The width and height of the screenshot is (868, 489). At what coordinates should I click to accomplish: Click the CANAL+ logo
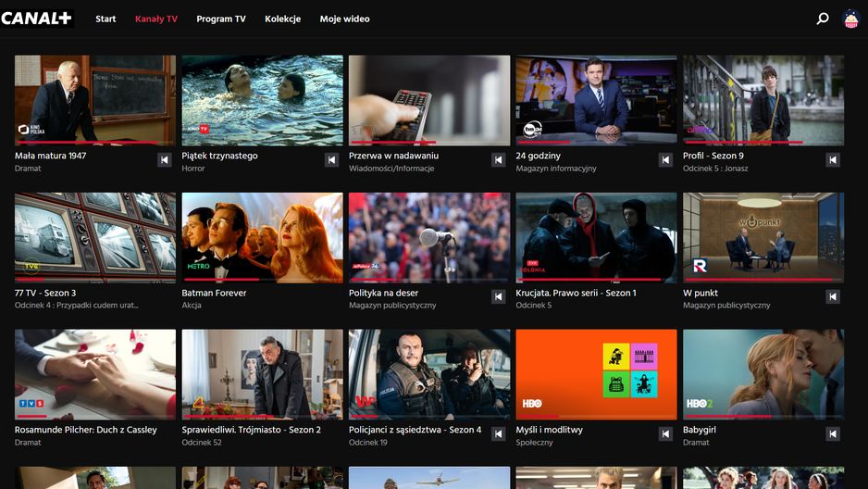(x=36, y=19)
